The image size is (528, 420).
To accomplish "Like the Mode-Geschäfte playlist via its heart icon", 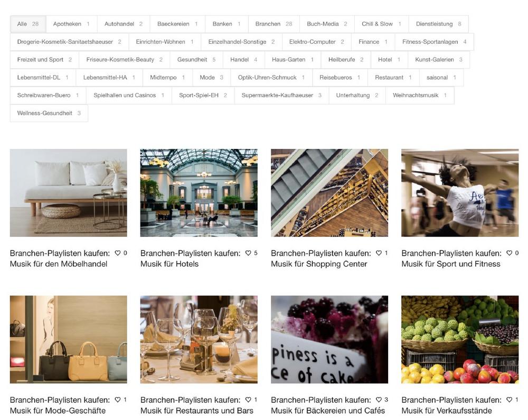I will pos(118,400).
